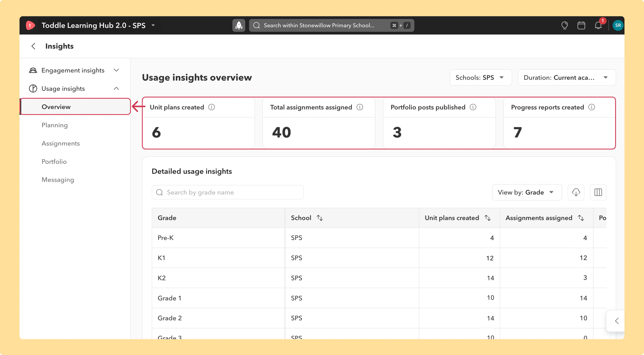Screen dimensions: 644x355
Task: Show info for Unit plans created
Action: (212, 107)
